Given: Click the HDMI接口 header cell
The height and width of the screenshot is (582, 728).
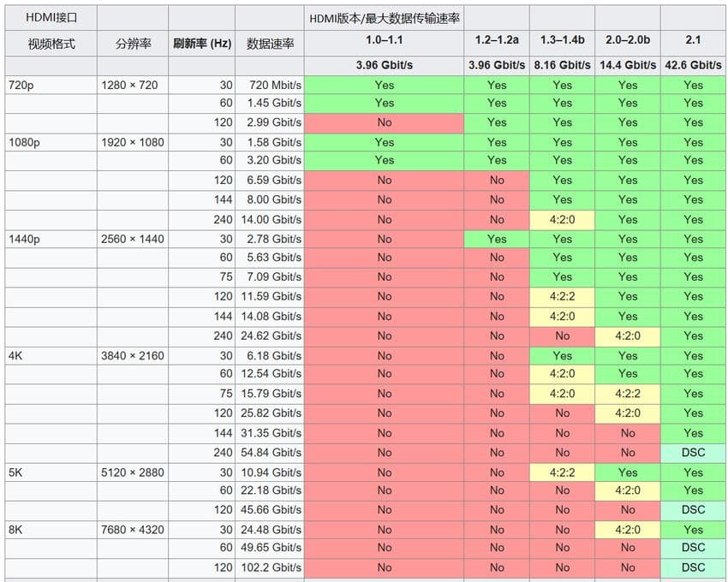Looking at the screenshot, I should tap(51, 18).
